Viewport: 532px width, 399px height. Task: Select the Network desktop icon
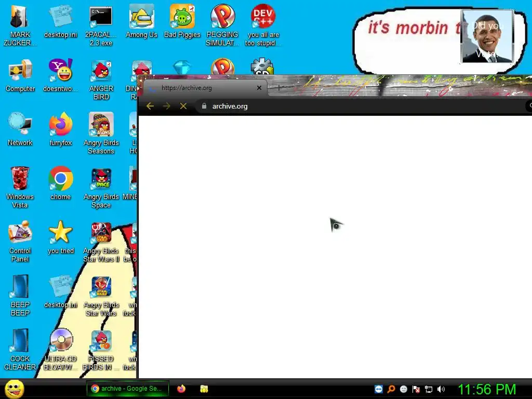pos(20,129)
